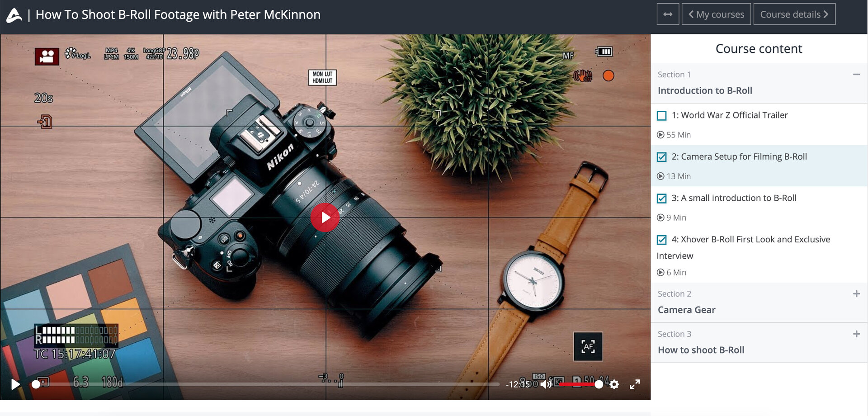Check World War Z Official Trailer checkbox

pos(661,116)
